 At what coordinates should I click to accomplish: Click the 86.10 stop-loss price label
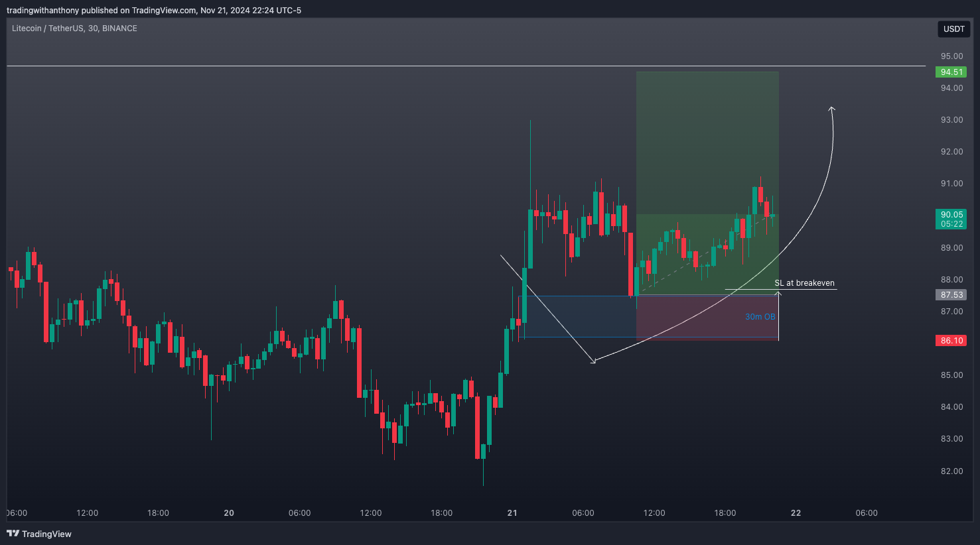(951, 341)
